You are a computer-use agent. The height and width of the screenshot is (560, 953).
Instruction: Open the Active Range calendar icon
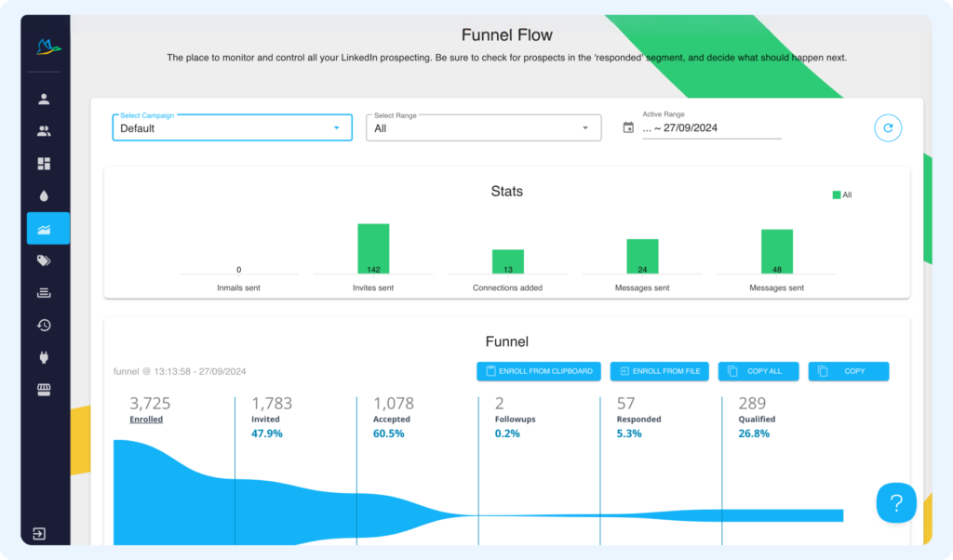[x=628, y=127]
